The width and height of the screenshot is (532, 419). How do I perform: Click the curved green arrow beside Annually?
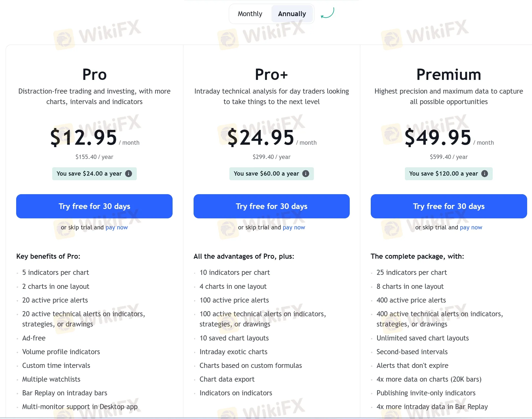tap(328, 13)
